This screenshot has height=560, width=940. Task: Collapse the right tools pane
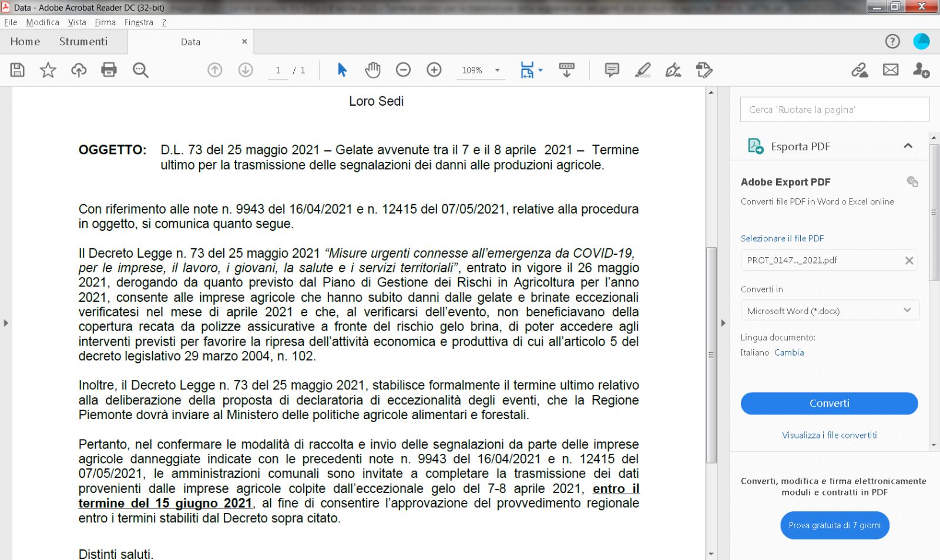click(x=723, y=323)
